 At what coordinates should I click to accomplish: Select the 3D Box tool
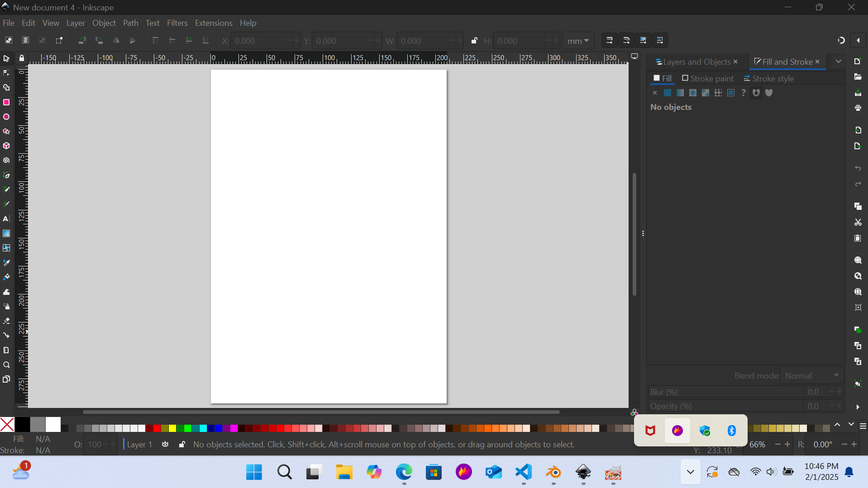[6, 146]
